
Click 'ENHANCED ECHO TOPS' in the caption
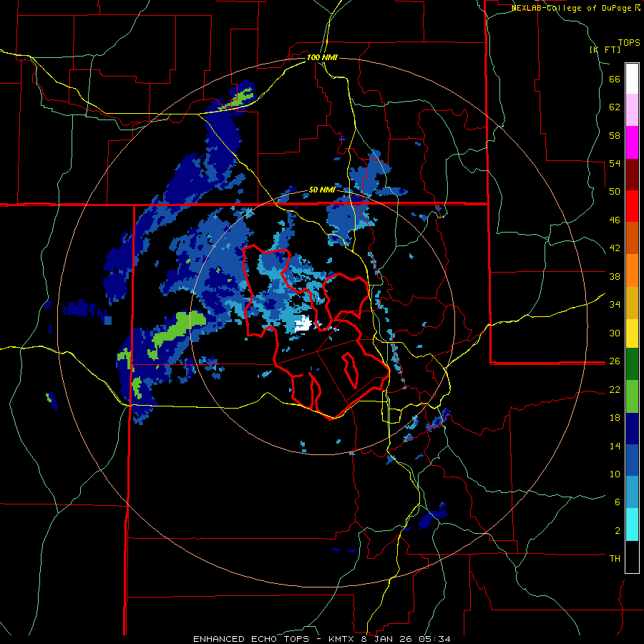coord(252,639)
